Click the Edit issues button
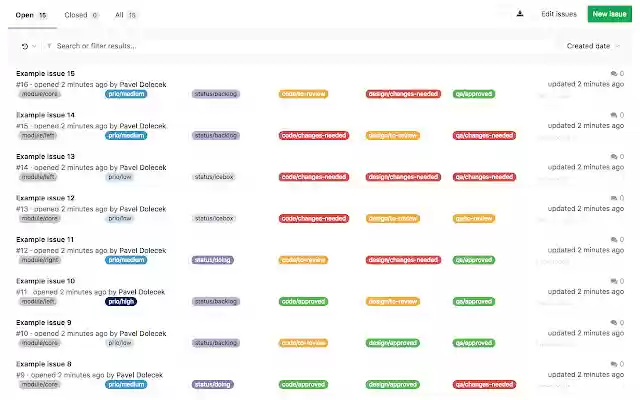 click(x=559, y=14)
